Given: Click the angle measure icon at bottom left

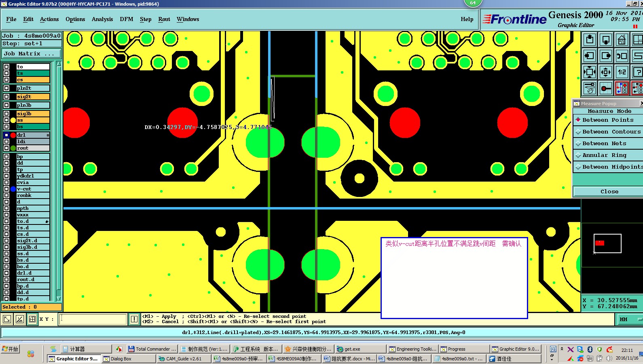Looking at the screenshot, I should (19, 319).
